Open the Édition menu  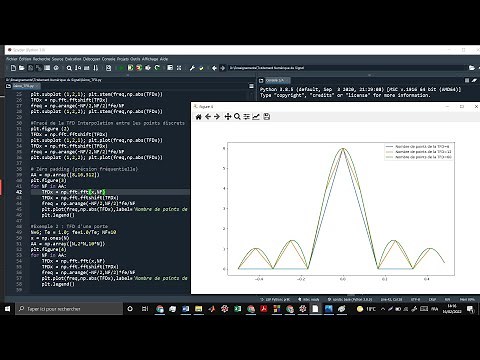[25, 59]
